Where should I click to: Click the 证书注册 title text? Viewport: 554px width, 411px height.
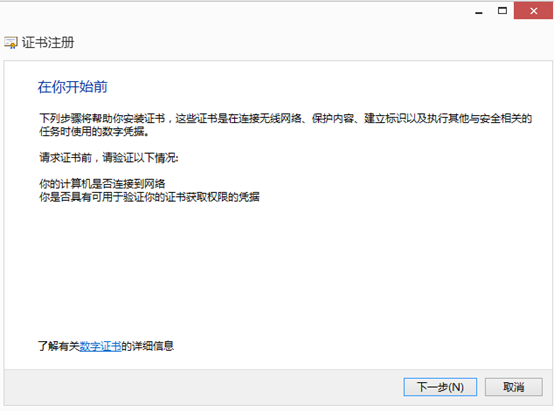[x=48, y=43]
